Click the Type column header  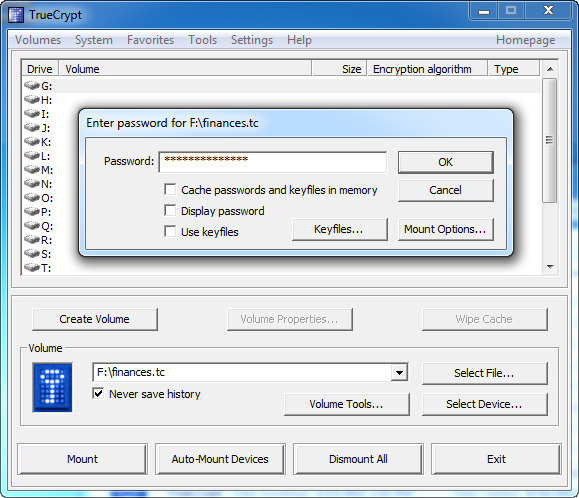514,69
